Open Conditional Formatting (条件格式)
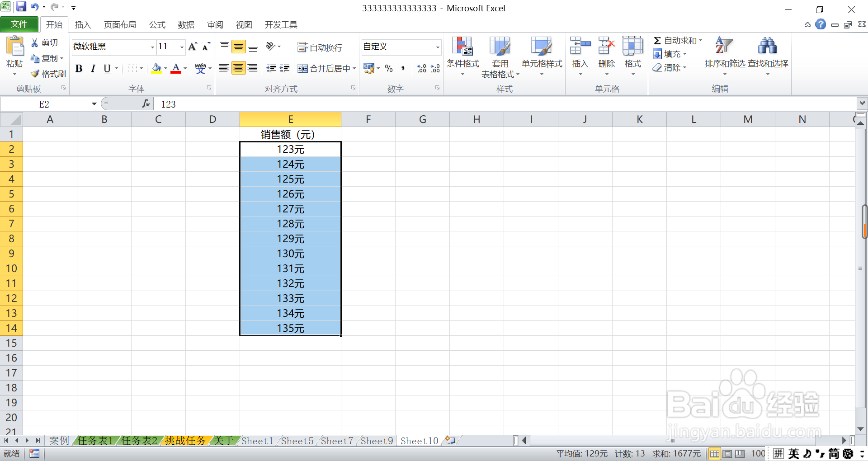868x461 pixels. coord(462,56)
